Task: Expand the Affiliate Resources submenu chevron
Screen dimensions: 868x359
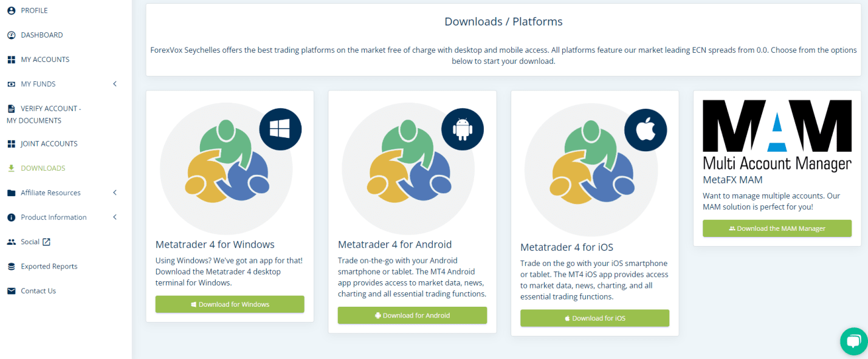Action: [x=115, y=193]
